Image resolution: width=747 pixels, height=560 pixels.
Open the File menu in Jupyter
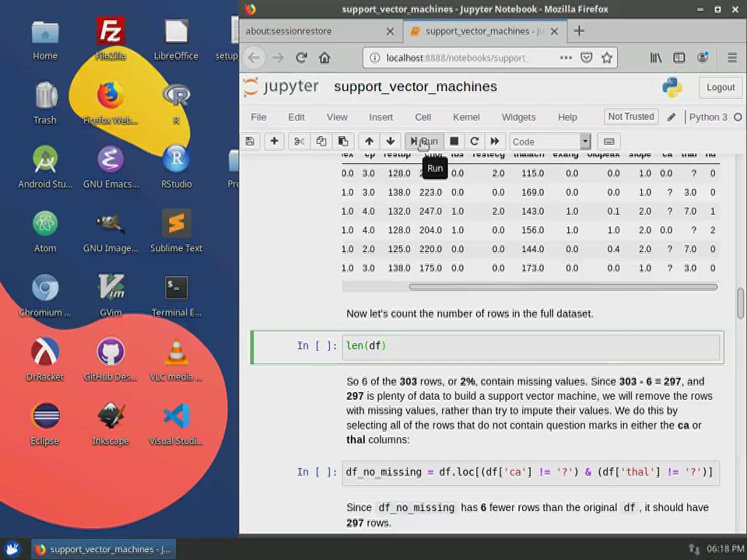(258, 117)
